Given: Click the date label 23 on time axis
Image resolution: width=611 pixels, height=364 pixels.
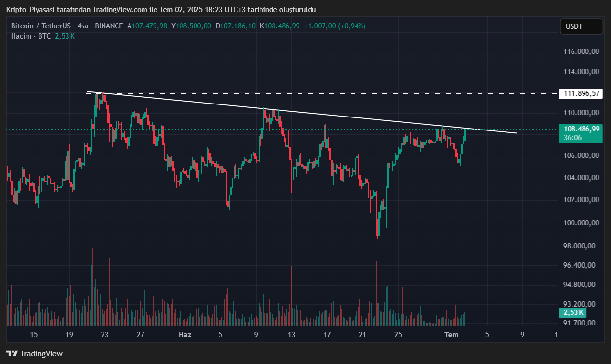Looking at the screenshot, I should coord(104,335).
